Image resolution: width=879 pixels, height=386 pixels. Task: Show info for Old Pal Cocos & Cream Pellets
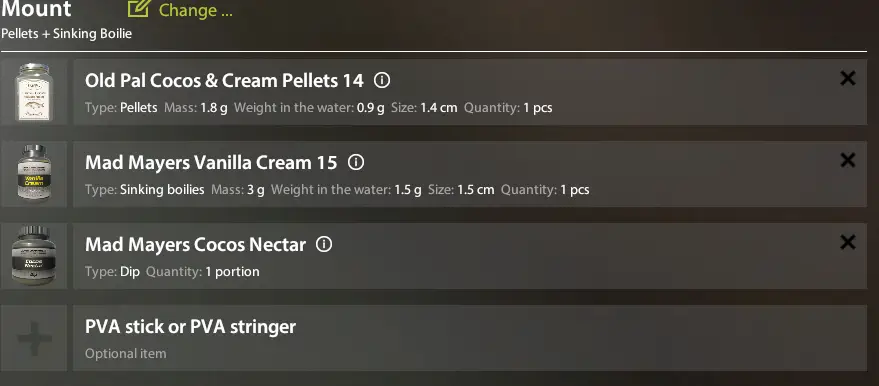[x=382, y=81]
